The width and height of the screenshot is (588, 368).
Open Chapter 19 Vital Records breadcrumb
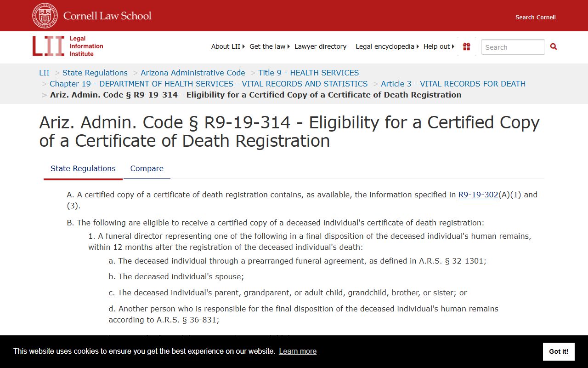click(209, 84)
